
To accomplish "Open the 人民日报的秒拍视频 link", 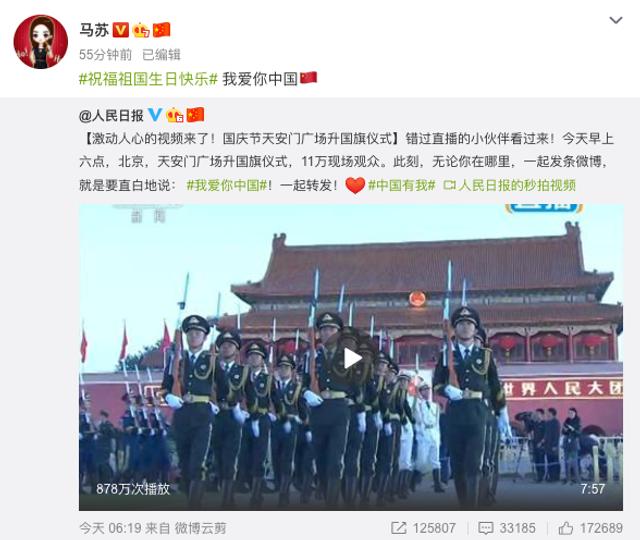I will pyautogui.click(x=509, y=185).
